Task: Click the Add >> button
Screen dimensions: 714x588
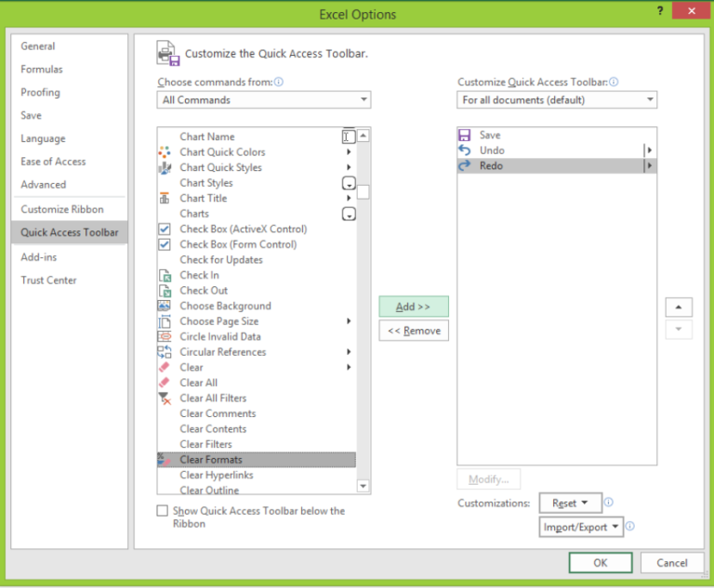Action: click(x=414, y=307)
